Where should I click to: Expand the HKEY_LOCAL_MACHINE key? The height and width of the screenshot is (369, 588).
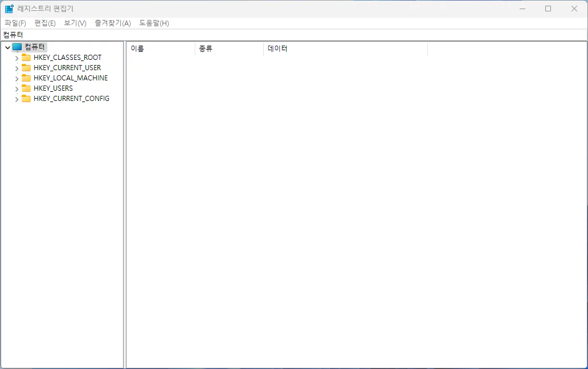[x=17, y=79]
